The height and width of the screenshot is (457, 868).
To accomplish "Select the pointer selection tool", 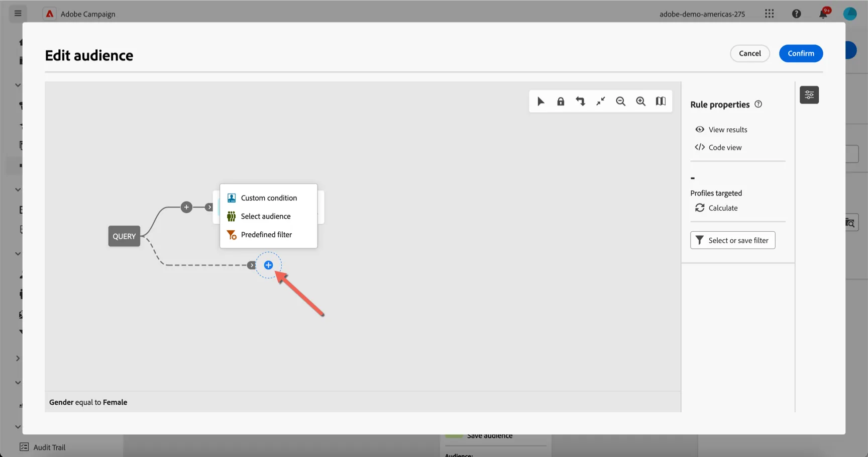I will [x=540, y=102].
